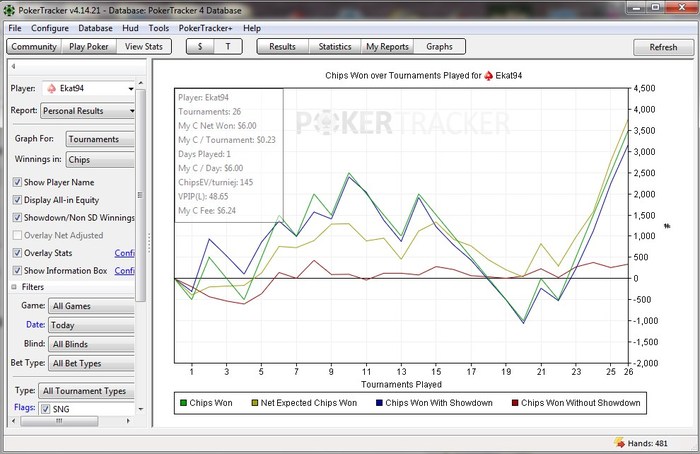Click 'Hands: 481' in status bar
This screenshot has height=454, width=700.
click(x=647, y=443)
